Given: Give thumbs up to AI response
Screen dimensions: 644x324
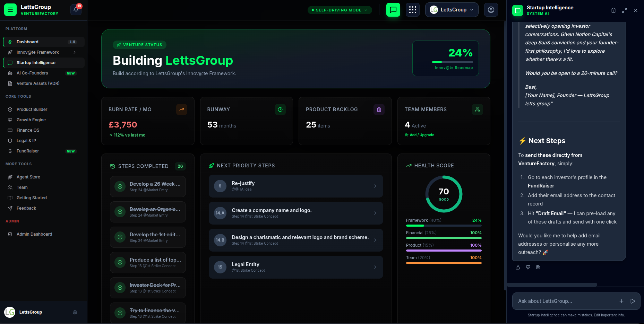Looking at the screenshot, I should 518,268.
